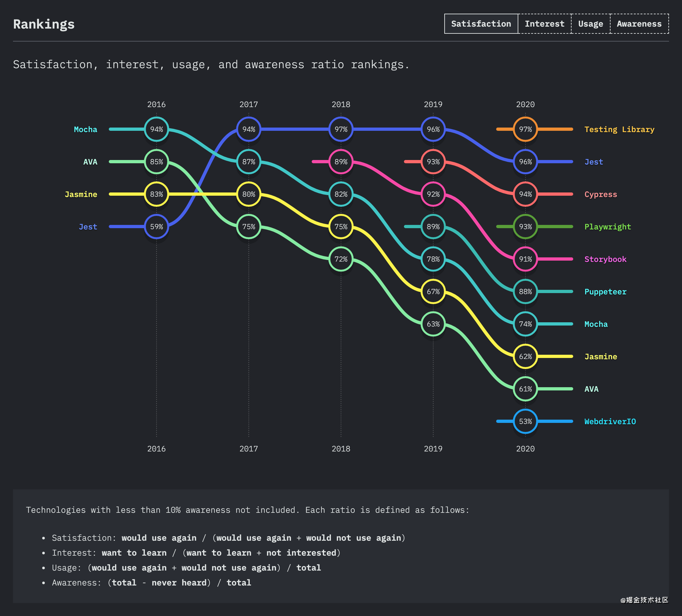Select the AVA label on the left
Image resolution: width=682 pixels, height=616 pixels.
click(x=90, y=162)
